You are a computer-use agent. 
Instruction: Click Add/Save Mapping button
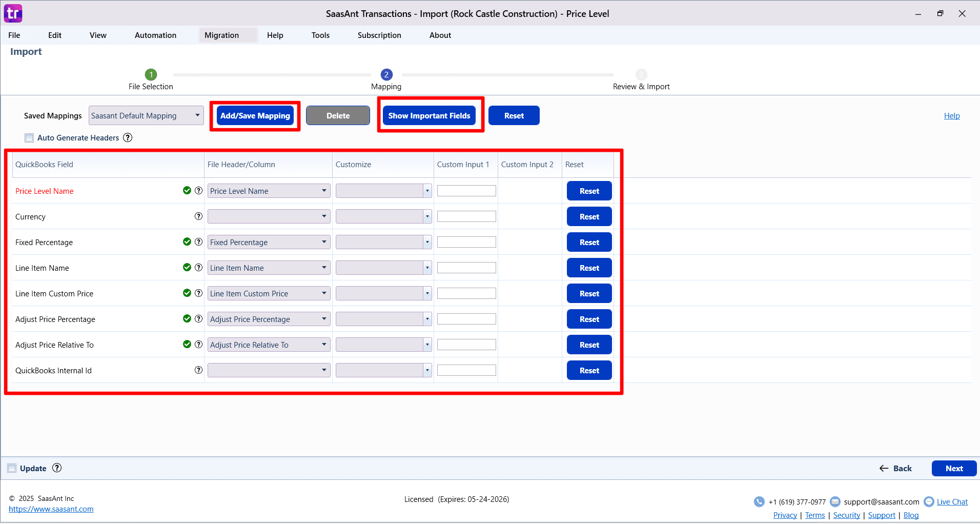pyautogui.click(x=255, y=116)
